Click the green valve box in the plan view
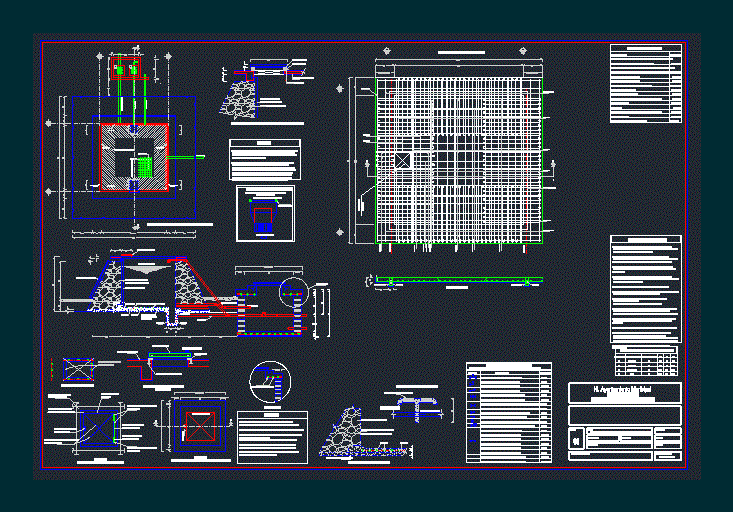 tap(144, 167)
